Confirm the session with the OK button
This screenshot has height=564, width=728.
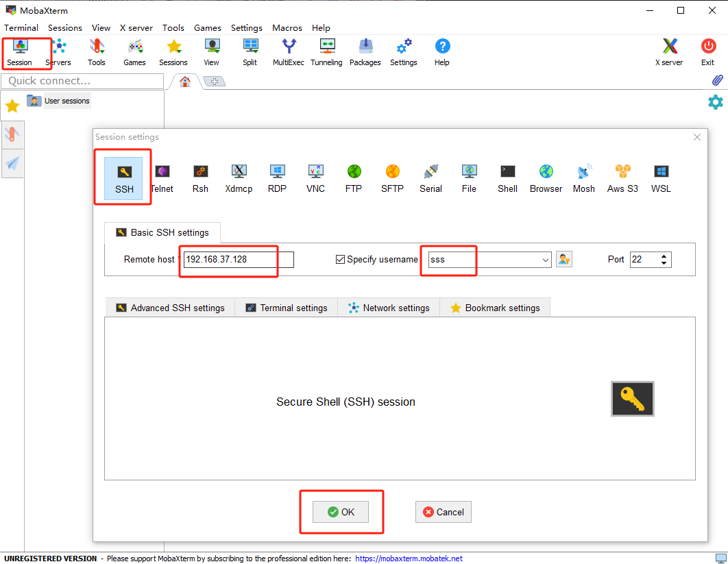[340, 512]
